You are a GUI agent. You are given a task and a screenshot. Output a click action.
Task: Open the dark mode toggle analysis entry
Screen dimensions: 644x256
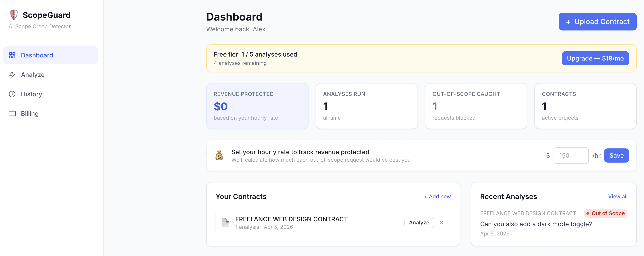(536, 224)
